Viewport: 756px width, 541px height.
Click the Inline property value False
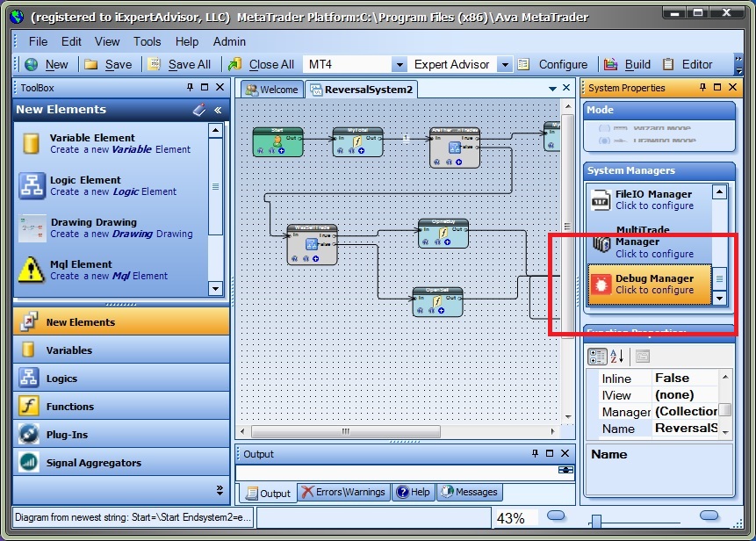(685, 378)
